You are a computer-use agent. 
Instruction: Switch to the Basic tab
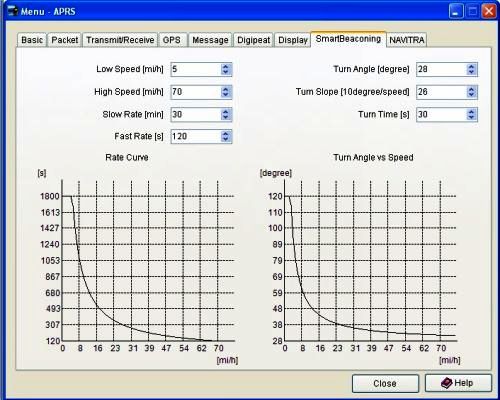pyautogui.click(x=32, y=40)
